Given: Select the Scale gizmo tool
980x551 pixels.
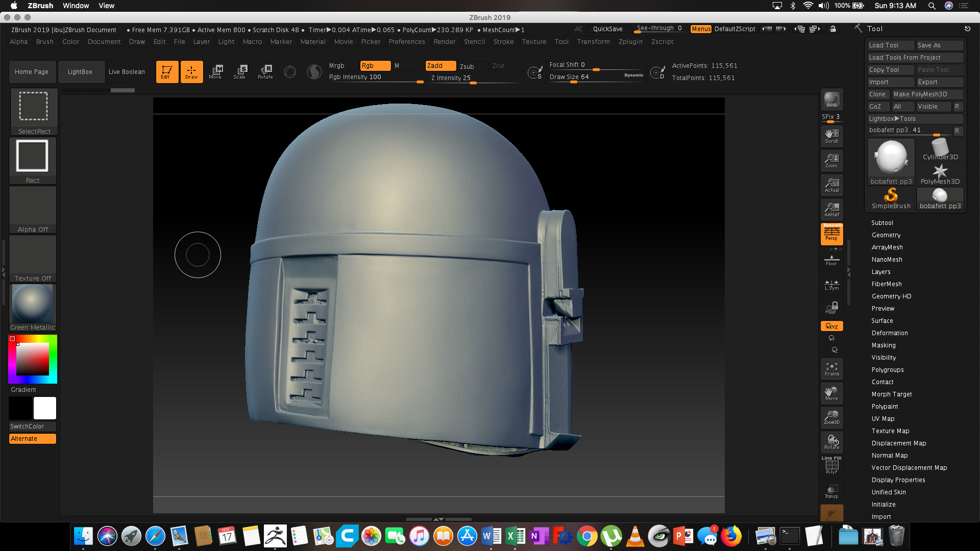Looking at the screenshot, I should coord(240,71).
